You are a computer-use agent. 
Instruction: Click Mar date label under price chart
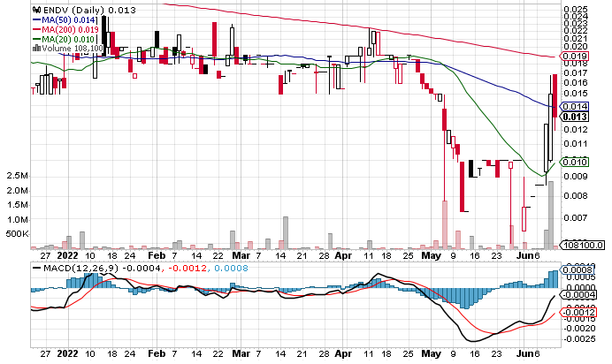tap(241, 255)
